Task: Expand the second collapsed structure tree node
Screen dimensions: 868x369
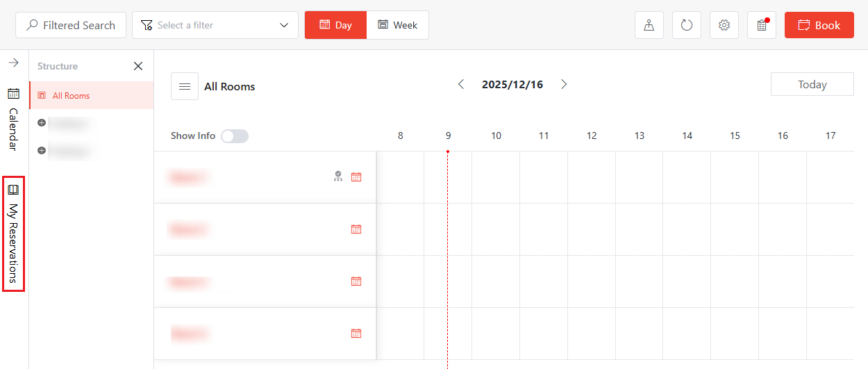Action: [x=42, y=150]
